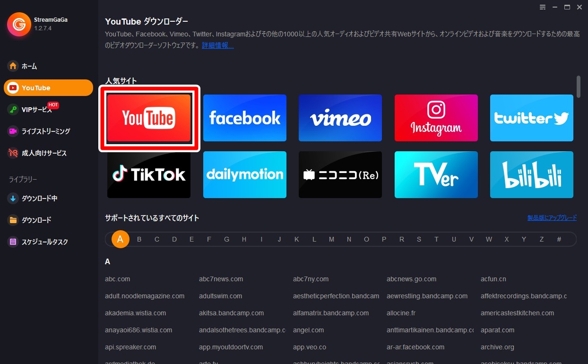Select letter T in alphabet filter
Viewport: 588px width, 364px height.
pyautogui.click(x=436, y=239)
